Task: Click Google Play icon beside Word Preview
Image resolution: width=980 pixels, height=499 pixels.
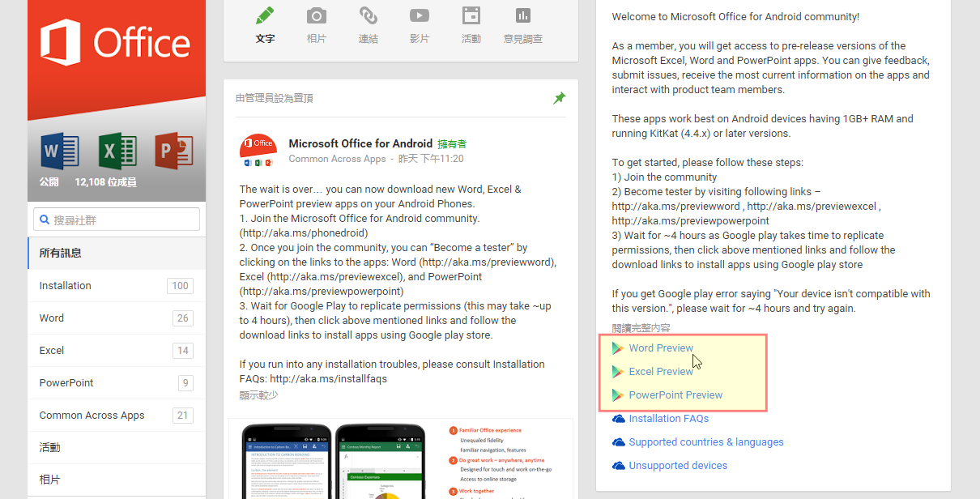Action: [618, 348]
